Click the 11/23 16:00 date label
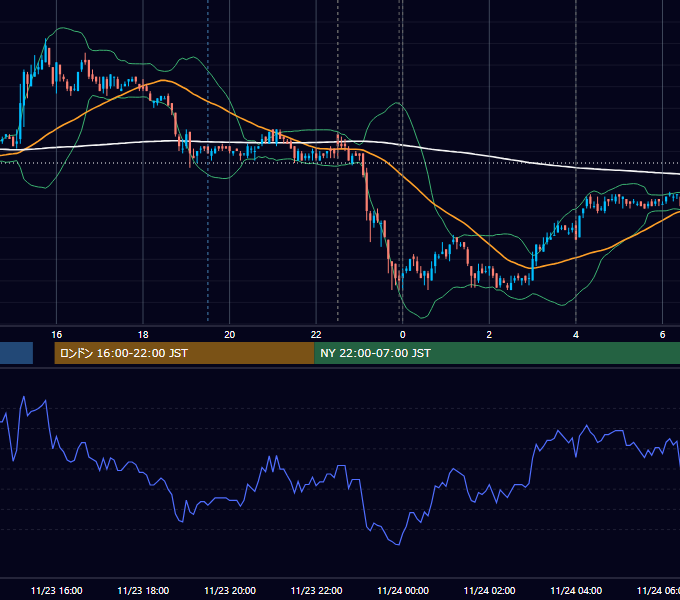Screen dimensions: 680x600 click(x=56, y=590)
